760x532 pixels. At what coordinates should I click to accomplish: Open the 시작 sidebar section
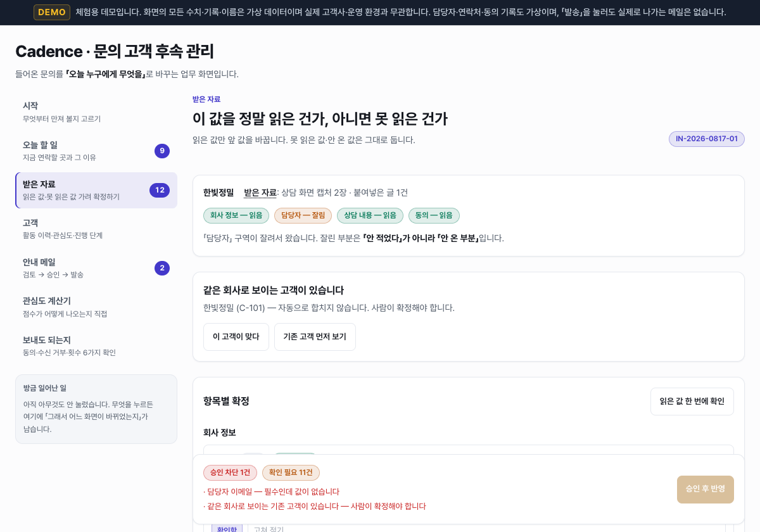(x=96, y=111)
